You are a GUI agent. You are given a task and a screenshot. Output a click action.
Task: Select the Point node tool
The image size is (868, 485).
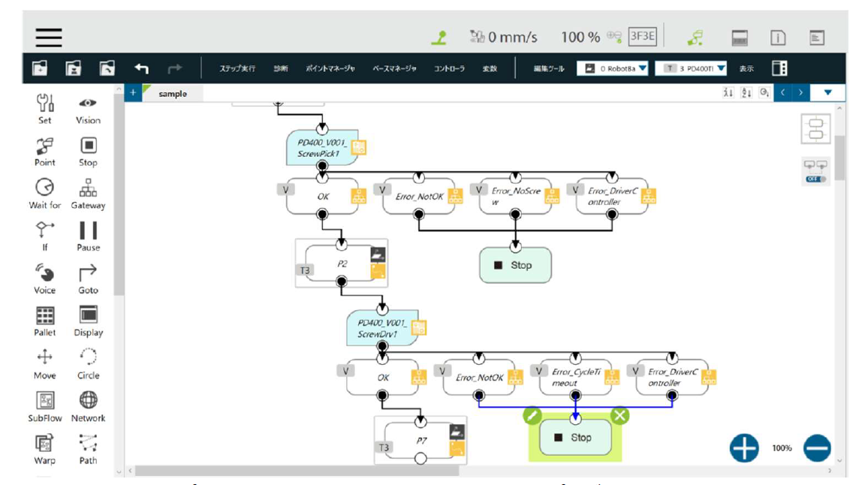pos(45,152)
